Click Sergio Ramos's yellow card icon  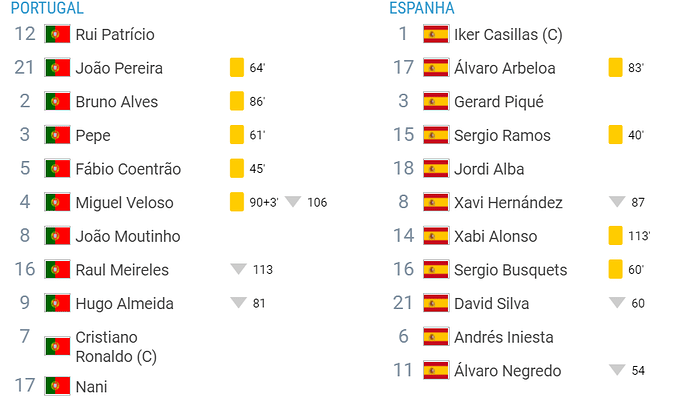point(615,135)
